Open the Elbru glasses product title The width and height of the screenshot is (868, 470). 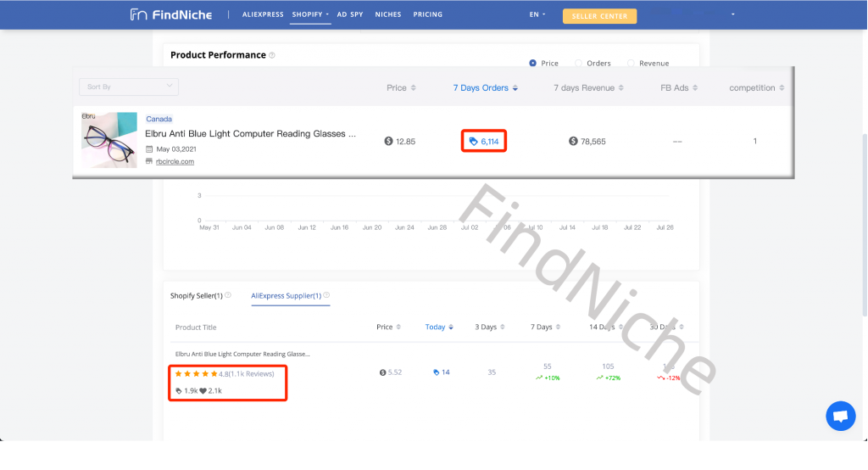(250, 133)
